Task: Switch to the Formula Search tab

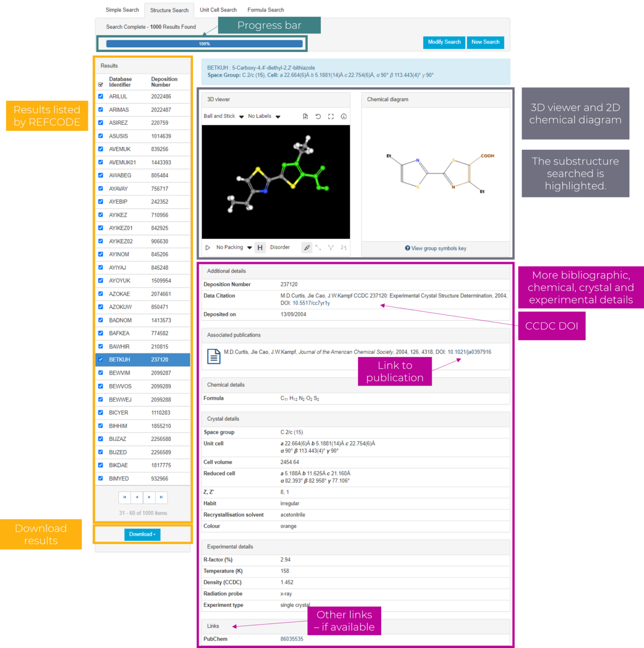Action: point(266,10)
